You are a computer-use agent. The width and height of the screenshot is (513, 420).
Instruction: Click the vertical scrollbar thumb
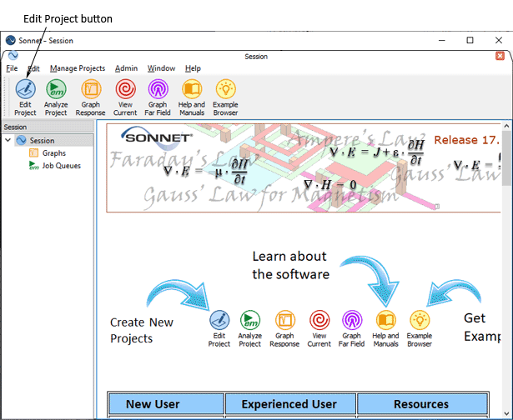tap(506, 158)
